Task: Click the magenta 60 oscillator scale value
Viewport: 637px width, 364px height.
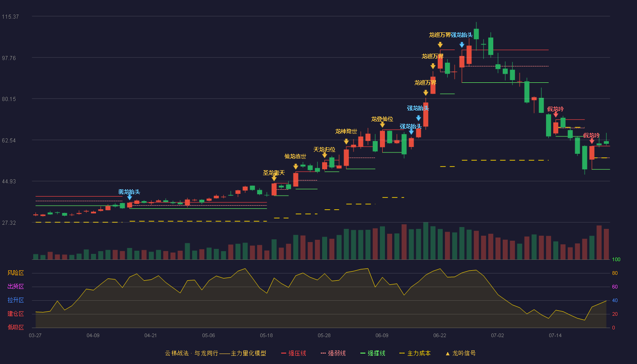Action: [615, 287]
